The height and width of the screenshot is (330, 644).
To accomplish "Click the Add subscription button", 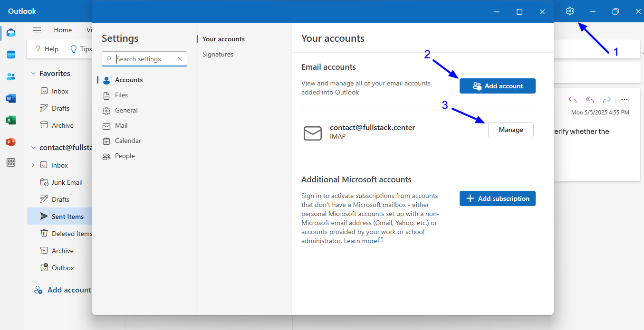I will coord(498,198).
